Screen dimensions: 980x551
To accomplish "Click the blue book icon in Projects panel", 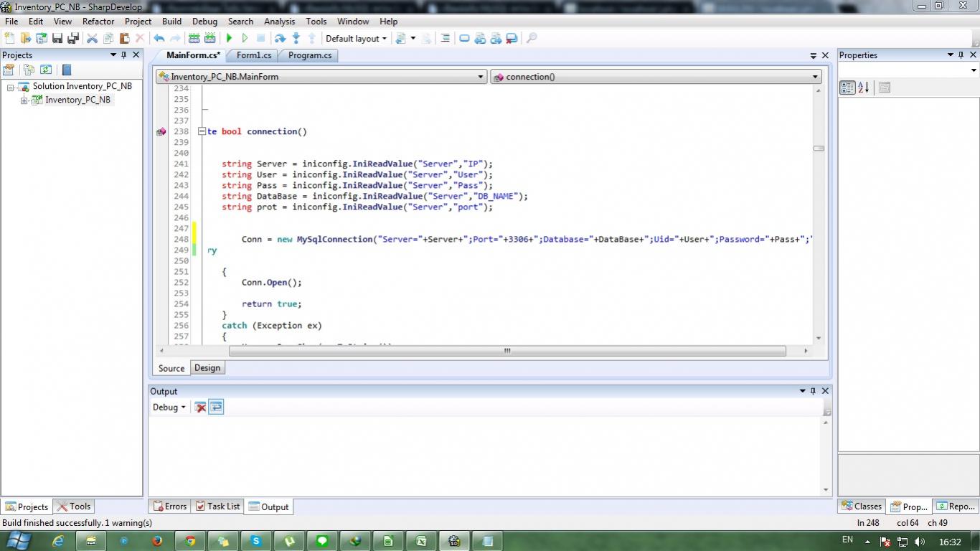I will click(x=67, y=70).
